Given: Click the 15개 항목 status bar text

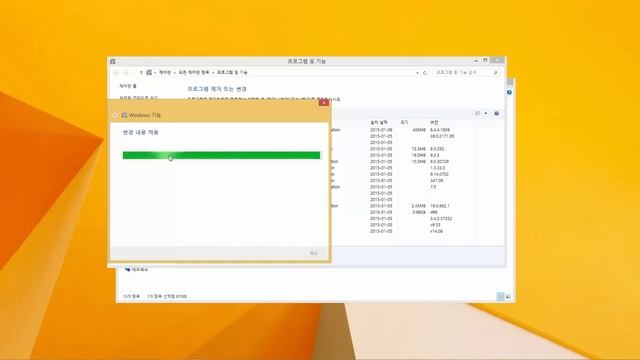Looking at the screenshot, I should click(131, 296).
